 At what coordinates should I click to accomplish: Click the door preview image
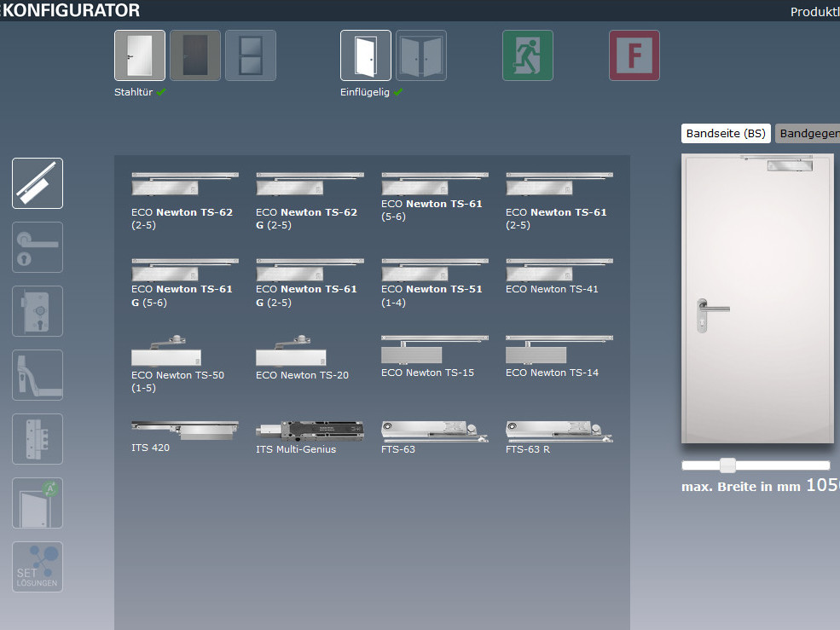(757, 298)
